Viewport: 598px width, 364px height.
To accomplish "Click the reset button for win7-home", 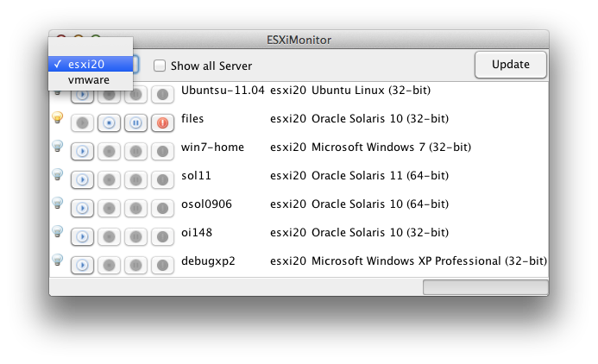I will pos(162,151).
